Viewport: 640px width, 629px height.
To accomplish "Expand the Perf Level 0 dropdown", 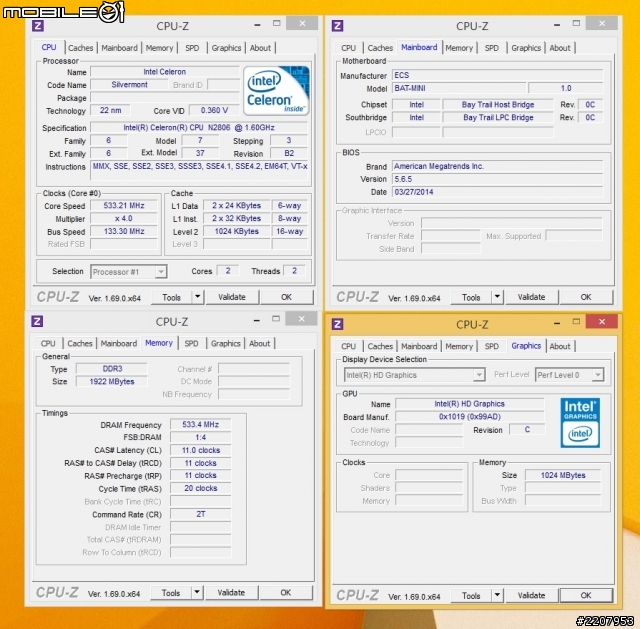I will 598,375.
